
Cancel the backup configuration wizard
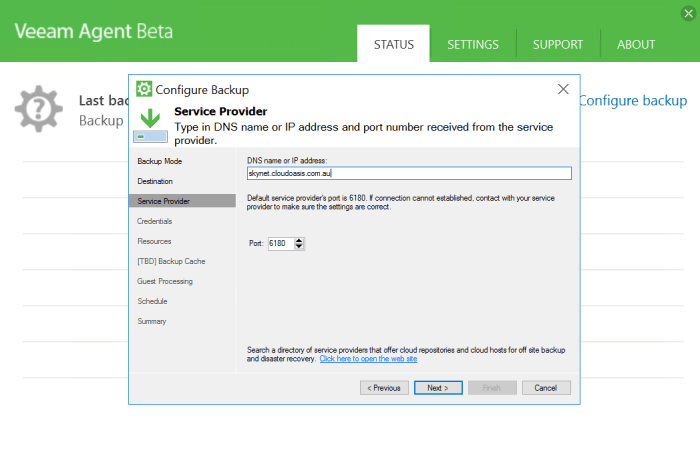[546, 388]
